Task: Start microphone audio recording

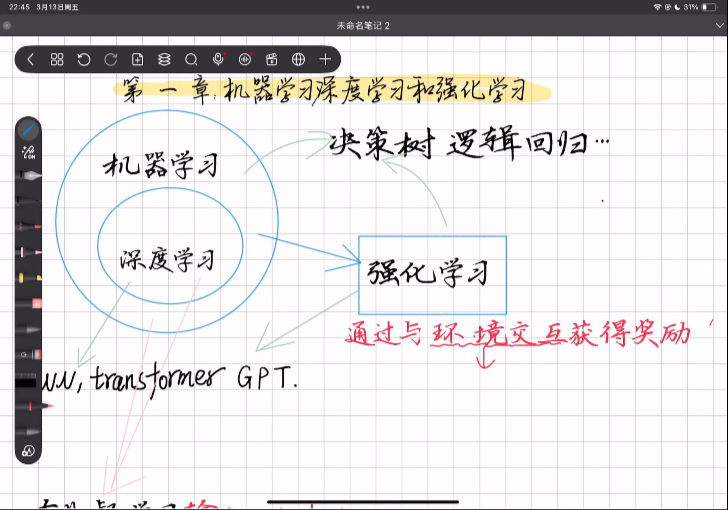Action: [x=218, y=59]
